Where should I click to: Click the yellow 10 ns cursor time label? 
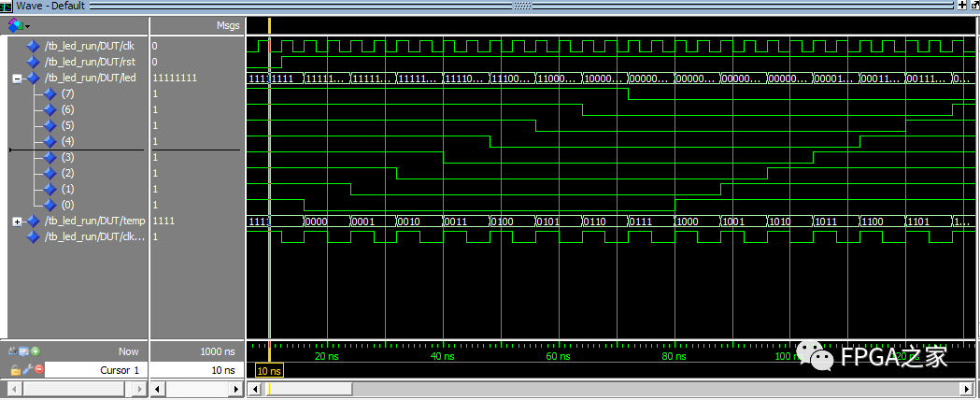click(269, 371)
